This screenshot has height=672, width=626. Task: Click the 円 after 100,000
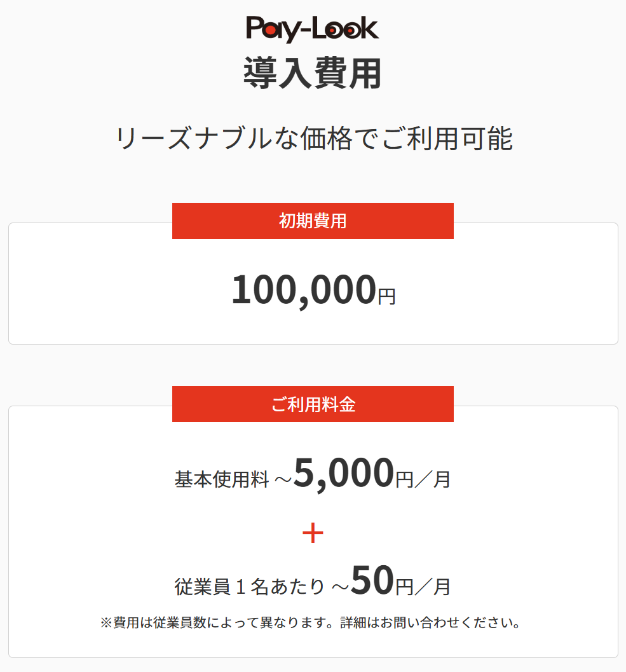386,296
